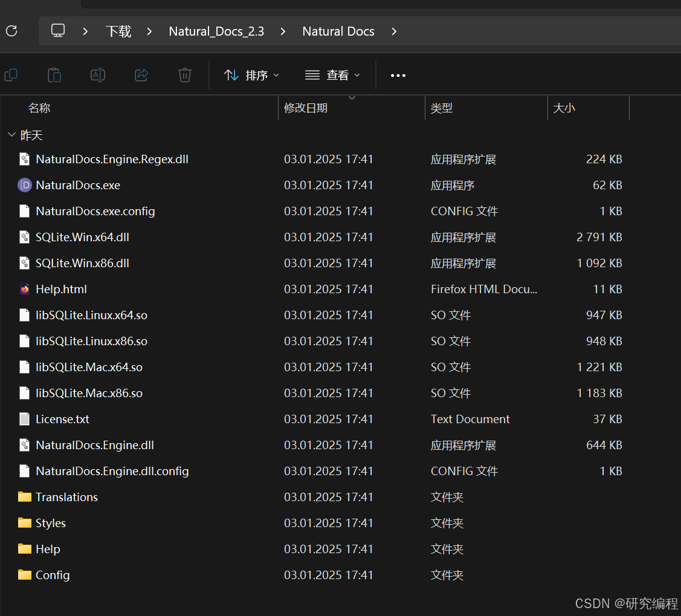The height and width of the screenshot is (616, 681).
Task: Click the paste clipboard icon
Action: [54, 75]
